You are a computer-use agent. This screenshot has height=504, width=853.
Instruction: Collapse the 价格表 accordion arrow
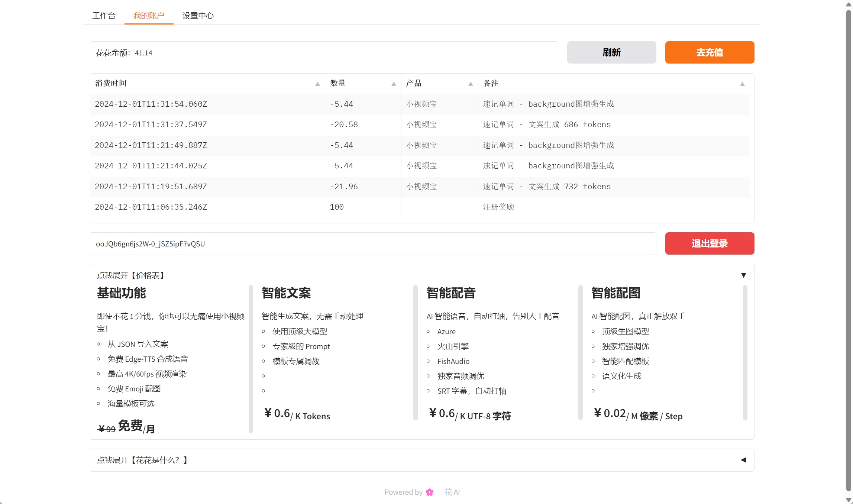(743, 275)
